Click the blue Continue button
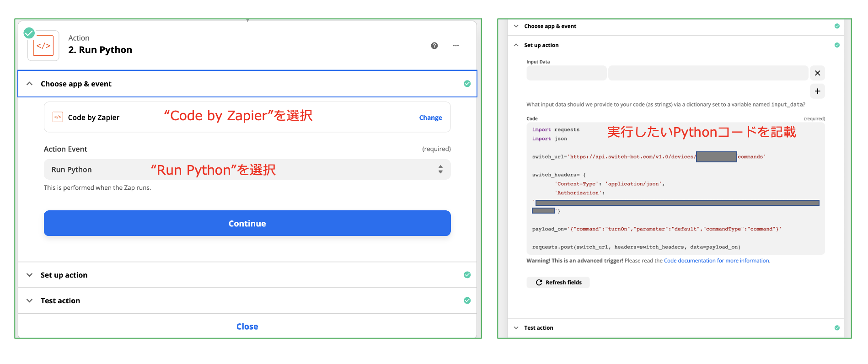Image resolution: width=868 pixels, height=364 pixels. click(247, 223)
